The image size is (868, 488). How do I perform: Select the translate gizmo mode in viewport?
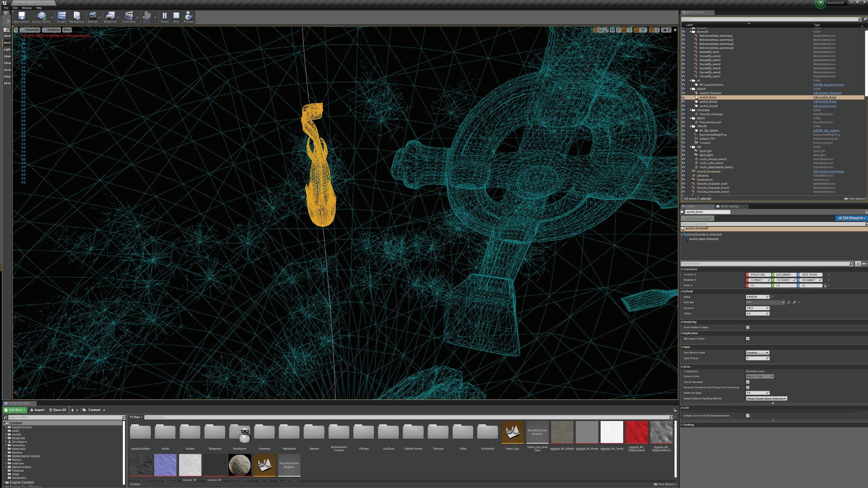(595, 30)
